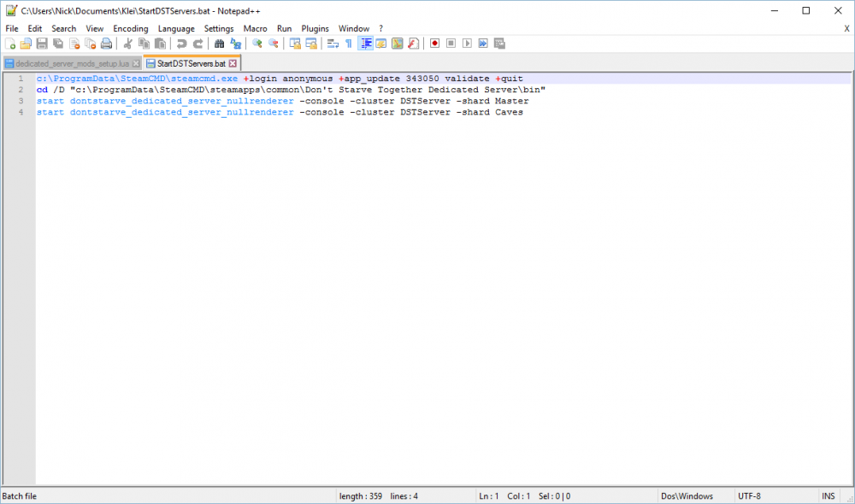Open the Plugins menu
Screen dimensions: 855x504
click(x=315, y=28)
